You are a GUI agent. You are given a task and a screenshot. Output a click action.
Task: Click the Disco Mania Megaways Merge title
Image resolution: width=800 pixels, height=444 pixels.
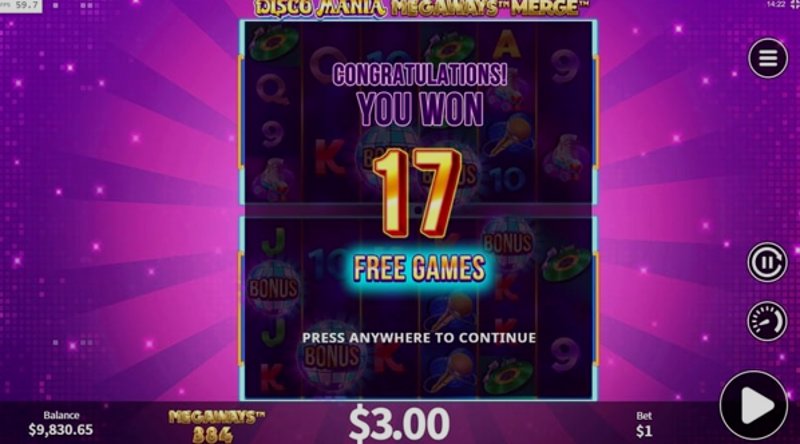coord(421,8)
